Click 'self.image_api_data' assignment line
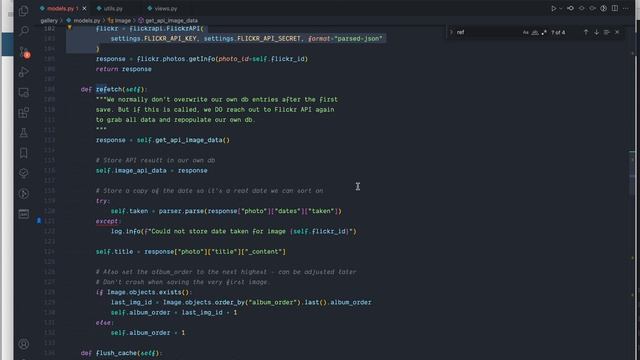The height and width of the screenshot is (360, 640). click(151, 171)
